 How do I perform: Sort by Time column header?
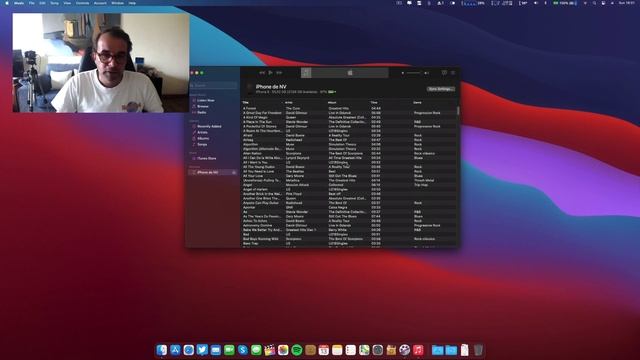point(374,102)
